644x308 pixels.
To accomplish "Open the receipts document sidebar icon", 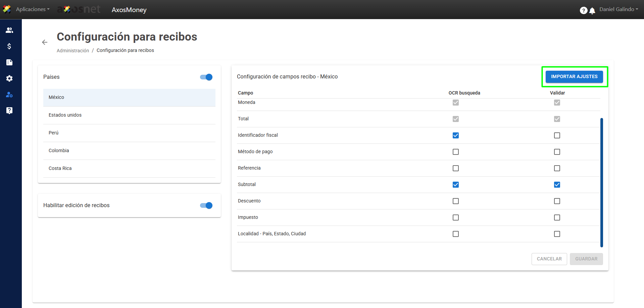I will 9,62.
